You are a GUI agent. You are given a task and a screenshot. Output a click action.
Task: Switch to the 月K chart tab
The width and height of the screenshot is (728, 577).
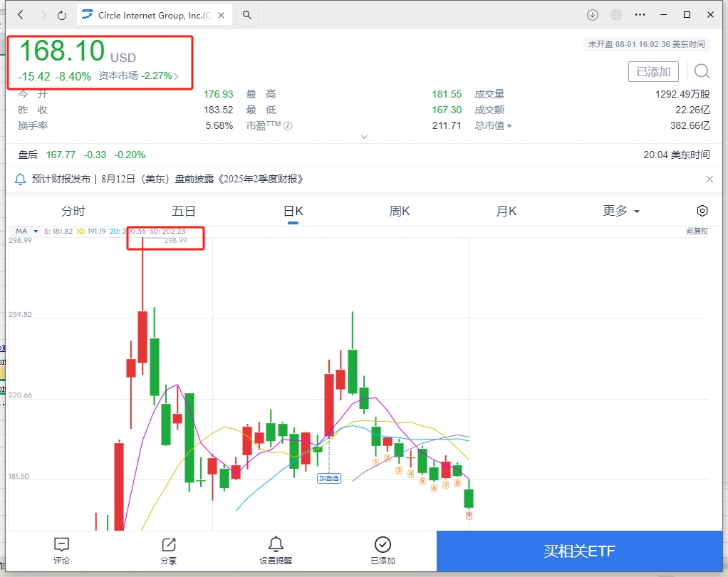pos(506,212)
